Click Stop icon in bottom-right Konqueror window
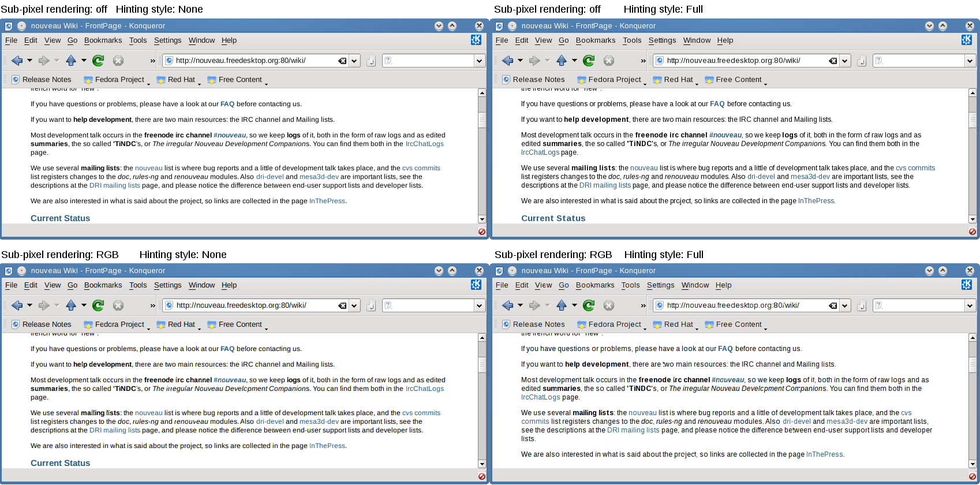980x485 pixels. pos(608,305)
